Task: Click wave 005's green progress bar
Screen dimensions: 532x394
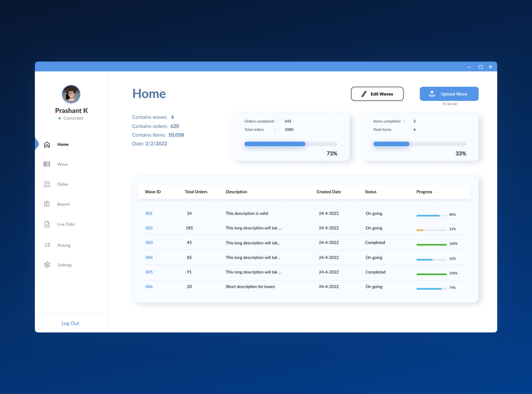Action: 431,274
